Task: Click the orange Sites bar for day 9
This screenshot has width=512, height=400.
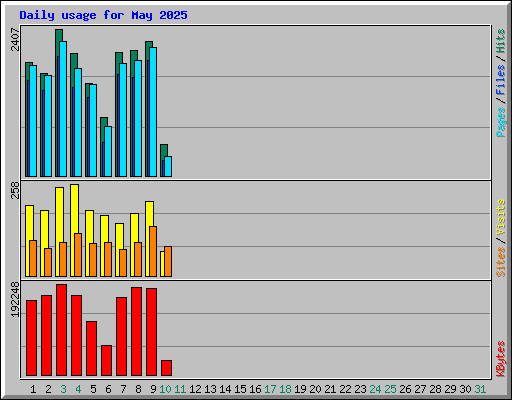Action: [x=153, y=251]
